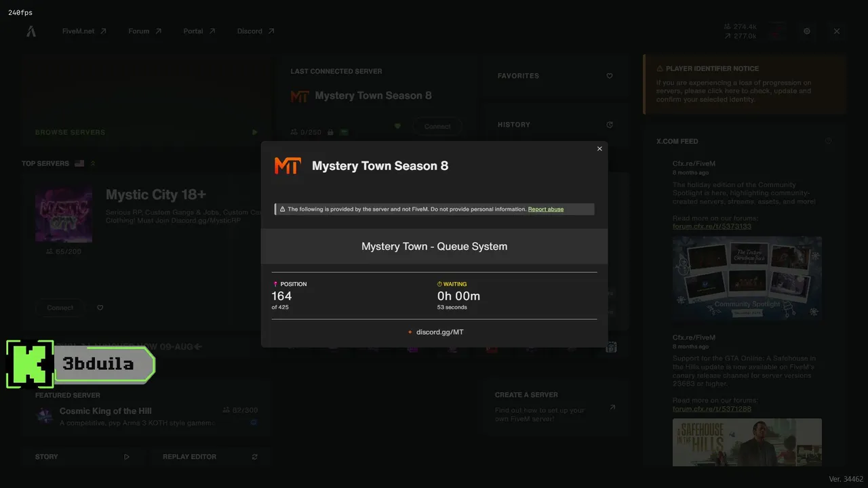Open forum.cfx.re/t/5373133 link
This screenshot has height=488, width=868.
[712, 226]
